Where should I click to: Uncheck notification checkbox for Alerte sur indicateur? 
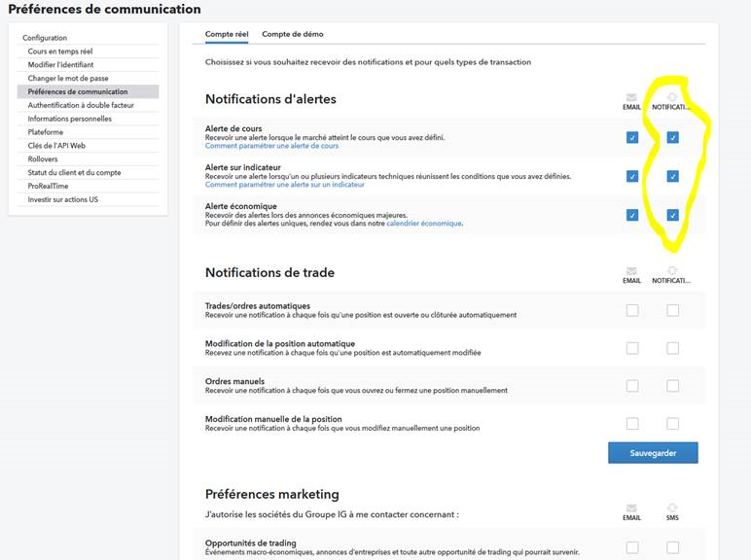pos(672,176)
